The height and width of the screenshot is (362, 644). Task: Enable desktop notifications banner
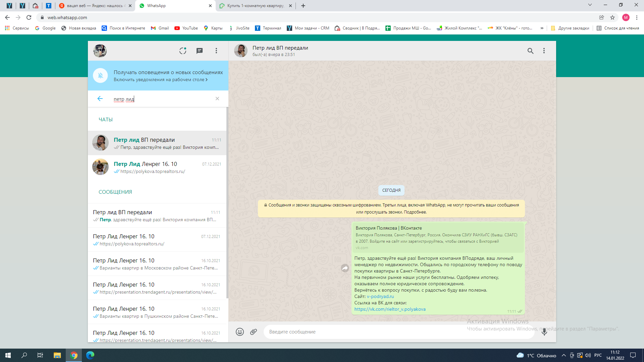click(160, 80)
